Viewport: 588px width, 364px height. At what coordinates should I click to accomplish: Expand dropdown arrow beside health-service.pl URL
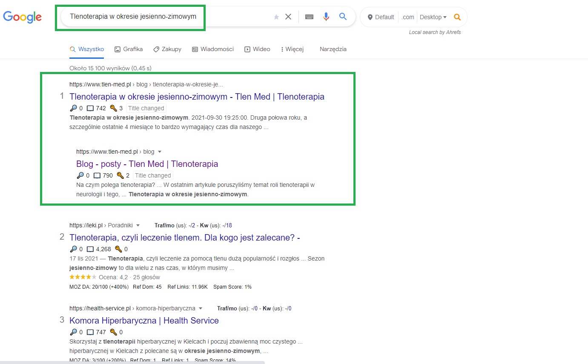tap(201, 308)
